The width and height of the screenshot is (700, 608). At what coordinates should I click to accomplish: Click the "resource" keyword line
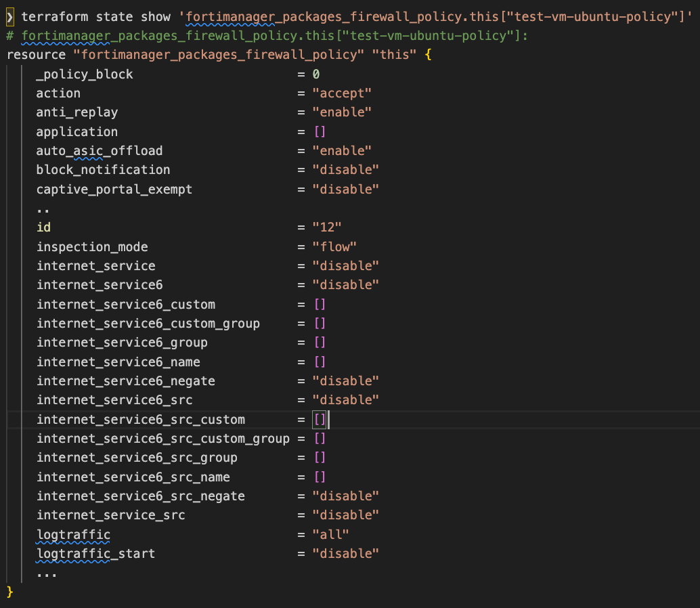pyautogui.click(x=36, y=54)
